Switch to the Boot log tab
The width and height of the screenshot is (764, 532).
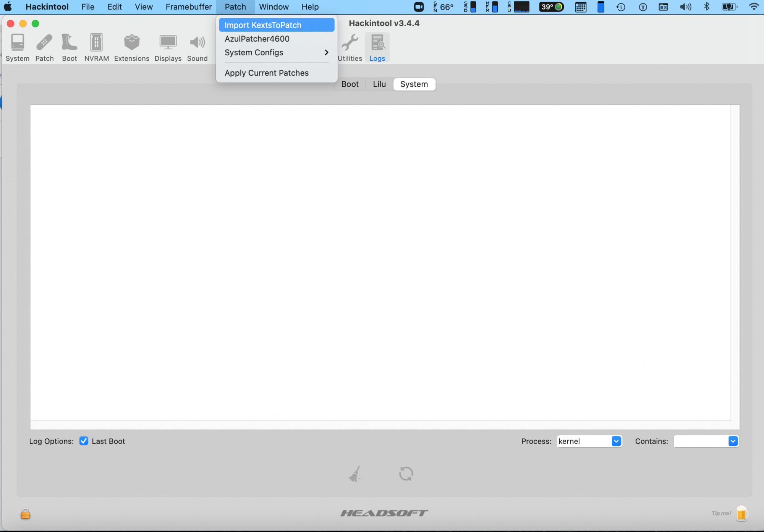[x=350, y=84]
